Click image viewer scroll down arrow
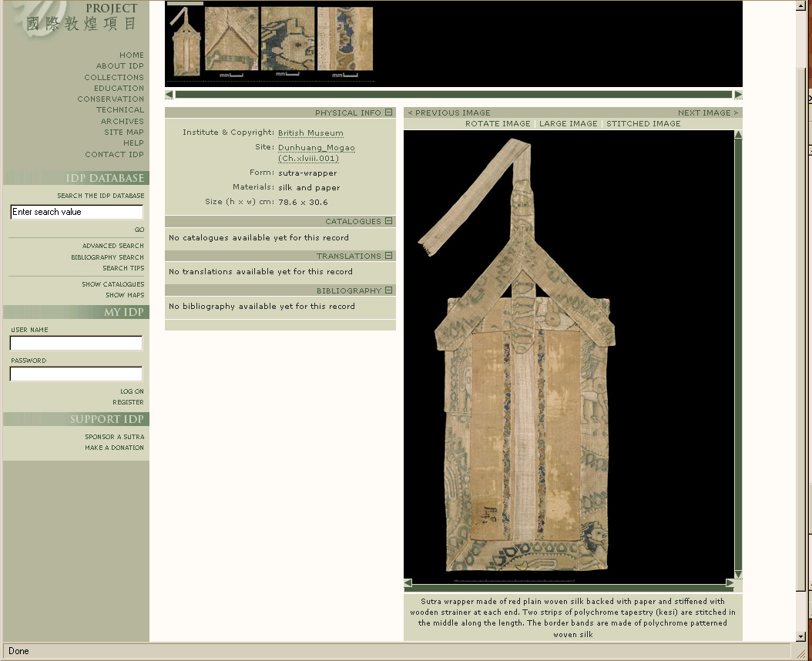This screenshot has width=812, height=661. 739,574
